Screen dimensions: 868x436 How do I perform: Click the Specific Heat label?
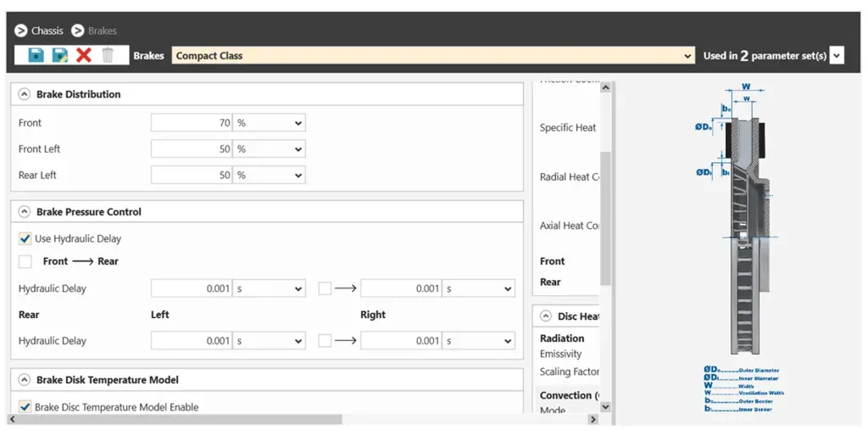pos(568,127)
